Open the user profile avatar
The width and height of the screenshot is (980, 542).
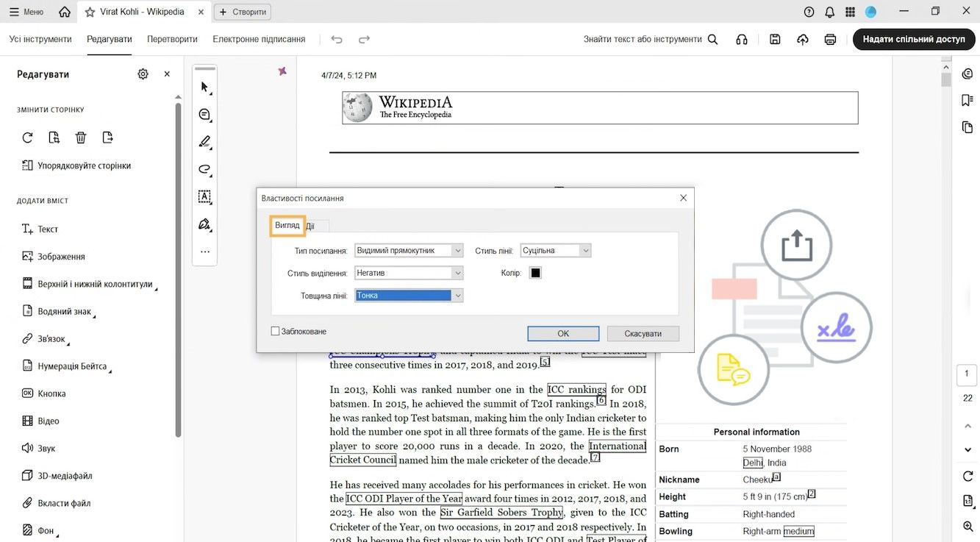[x=871, y=12]
